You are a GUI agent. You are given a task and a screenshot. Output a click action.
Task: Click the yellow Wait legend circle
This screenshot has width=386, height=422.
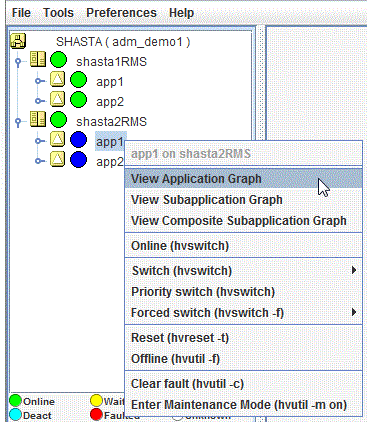pyautogui.click(x=96, y=401)
